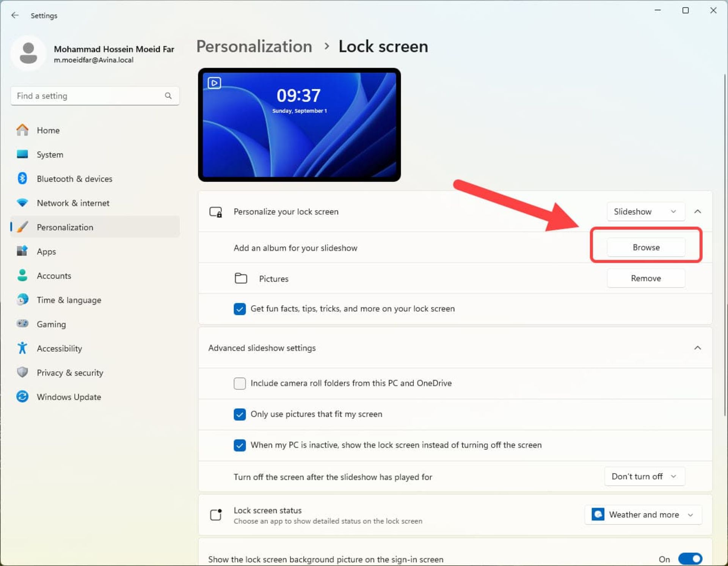Toggle sign-in screen background picture switch
Screen dimensions: 728x566
click(690, 559)
